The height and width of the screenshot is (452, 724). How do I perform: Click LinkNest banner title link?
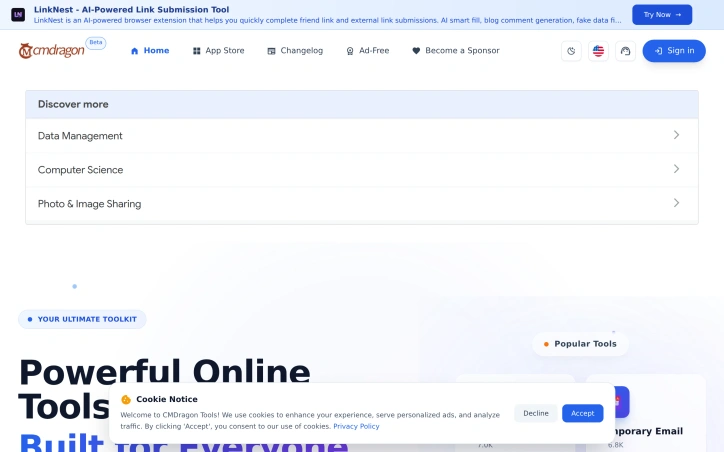pos(131,10)
